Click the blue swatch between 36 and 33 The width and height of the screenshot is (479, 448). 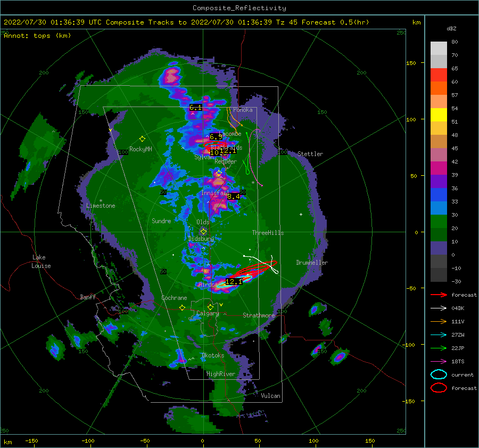[x=439, y=194]
